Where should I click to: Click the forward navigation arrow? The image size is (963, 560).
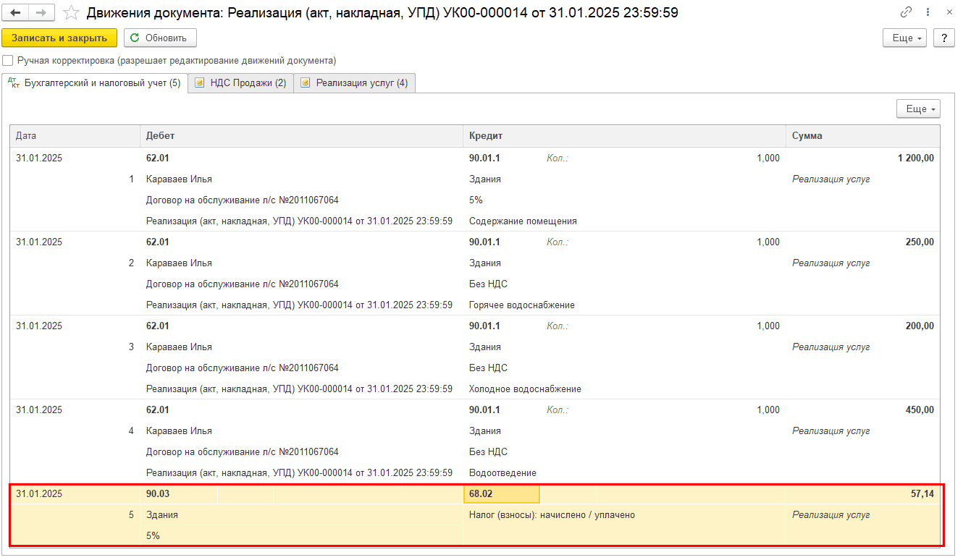[x=41, y=13]
